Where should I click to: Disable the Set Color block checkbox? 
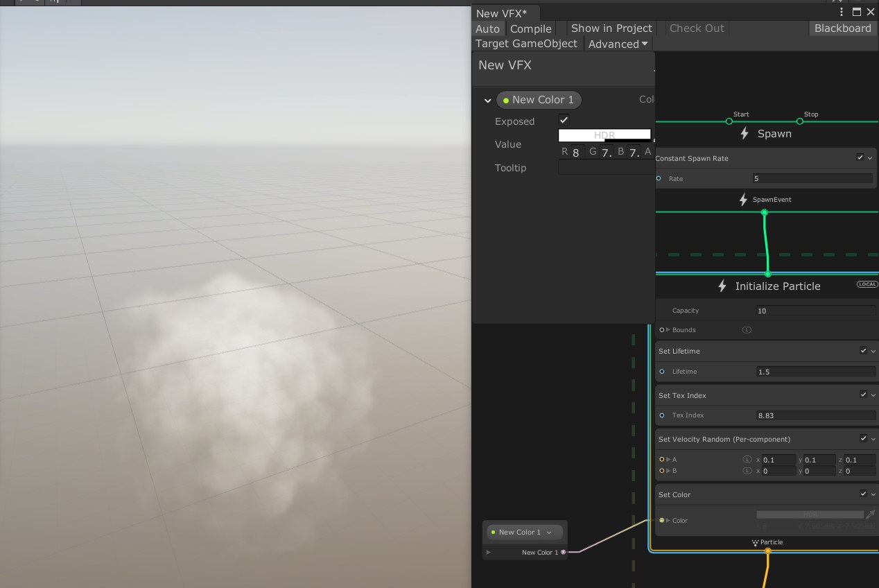(863, 494)
